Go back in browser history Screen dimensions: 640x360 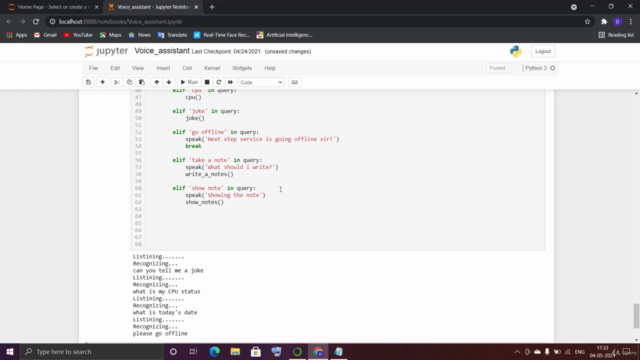[9, 22]
